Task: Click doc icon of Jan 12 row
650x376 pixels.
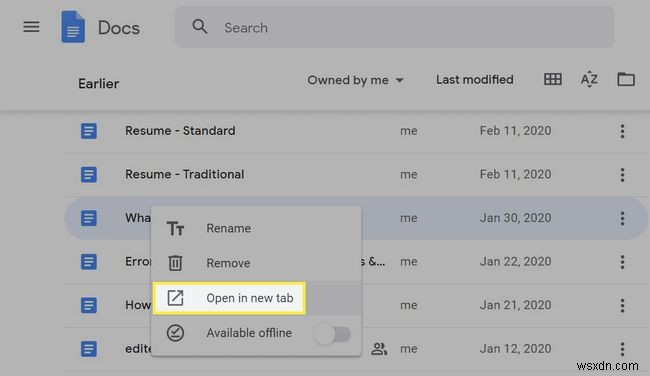Action: tap(89, 349)
